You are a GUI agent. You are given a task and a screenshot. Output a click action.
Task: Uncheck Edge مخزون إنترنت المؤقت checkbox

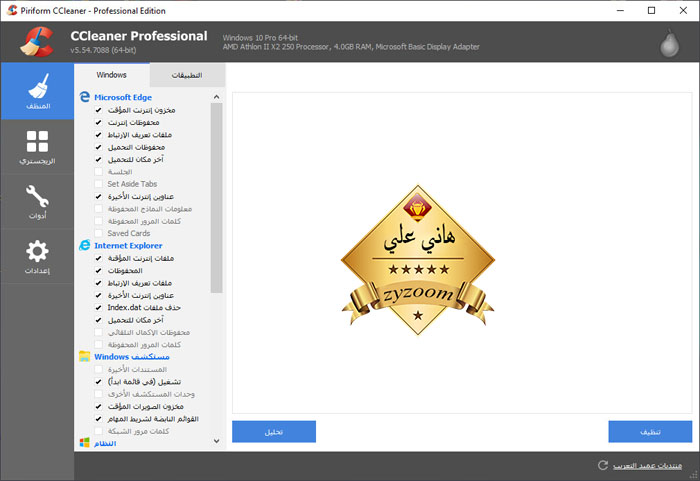pos(99,110)
